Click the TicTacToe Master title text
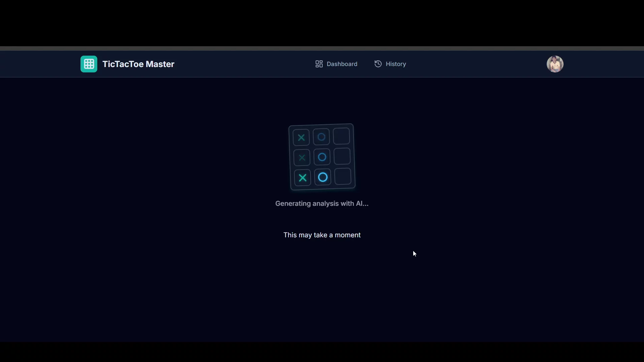The height and width of the screenshot is (362, 644). pyautogui.click(x=138, y=64)
